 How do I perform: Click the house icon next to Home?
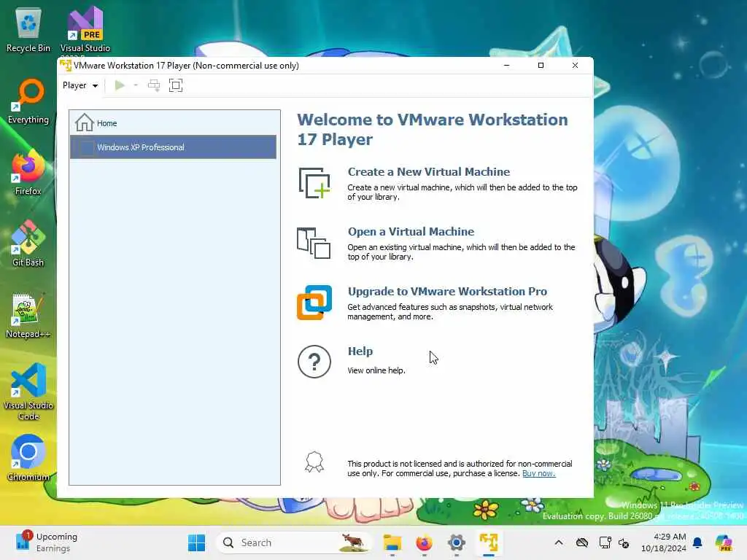coord(85,122)
